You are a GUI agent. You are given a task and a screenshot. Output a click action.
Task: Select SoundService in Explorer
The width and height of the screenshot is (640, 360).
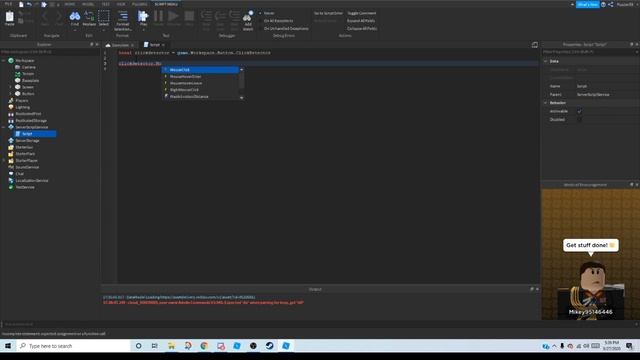(x=24, y=167)
